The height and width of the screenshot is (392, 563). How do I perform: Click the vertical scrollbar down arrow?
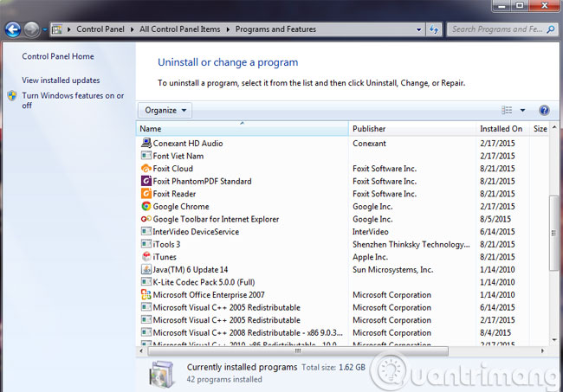[554, 339]
